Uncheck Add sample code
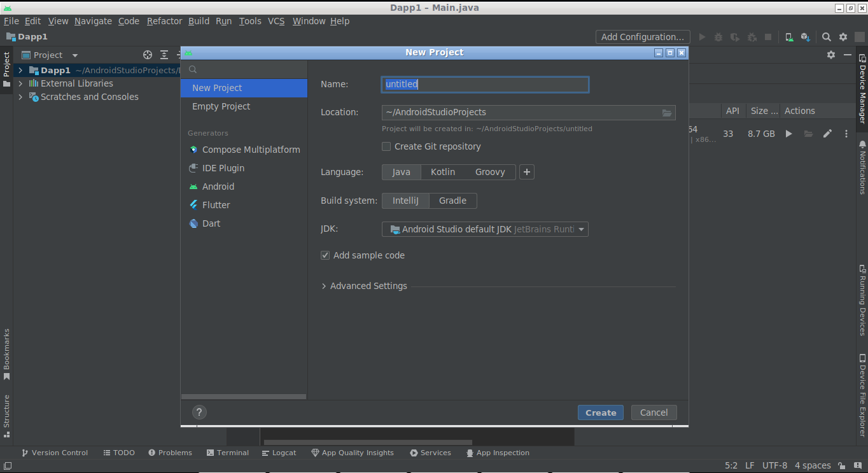 pyautogui.click(x=325, y=255)
